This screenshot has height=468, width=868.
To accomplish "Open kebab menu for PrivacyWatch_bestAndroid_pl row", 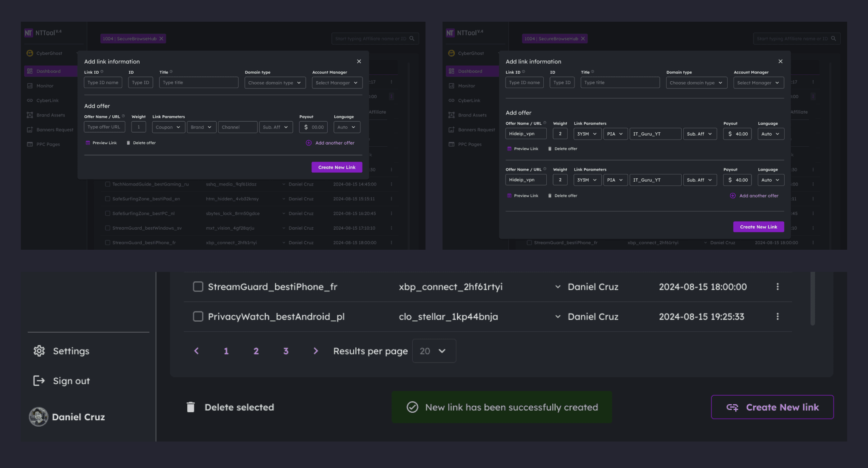I will pos(777,317).
